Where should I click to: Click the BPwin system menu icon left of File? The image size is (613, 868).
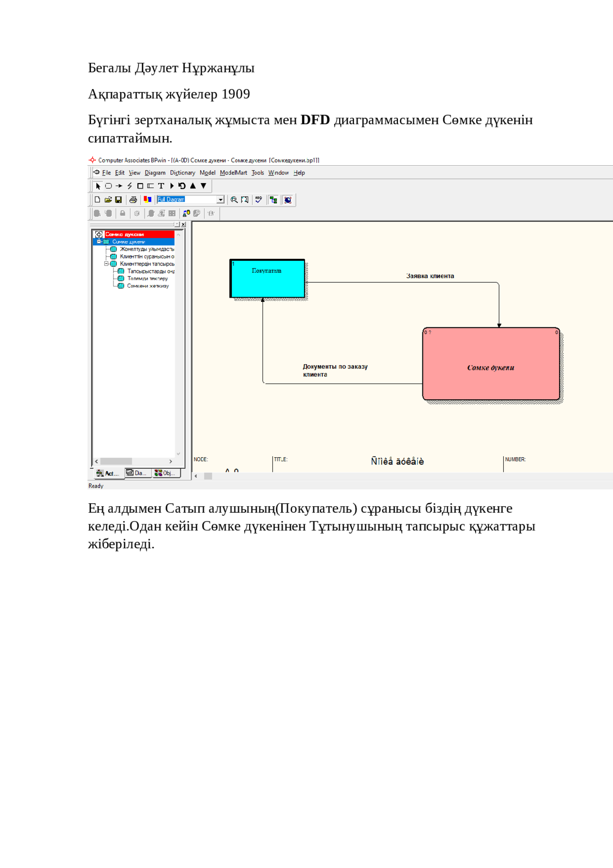click(96, 173)
